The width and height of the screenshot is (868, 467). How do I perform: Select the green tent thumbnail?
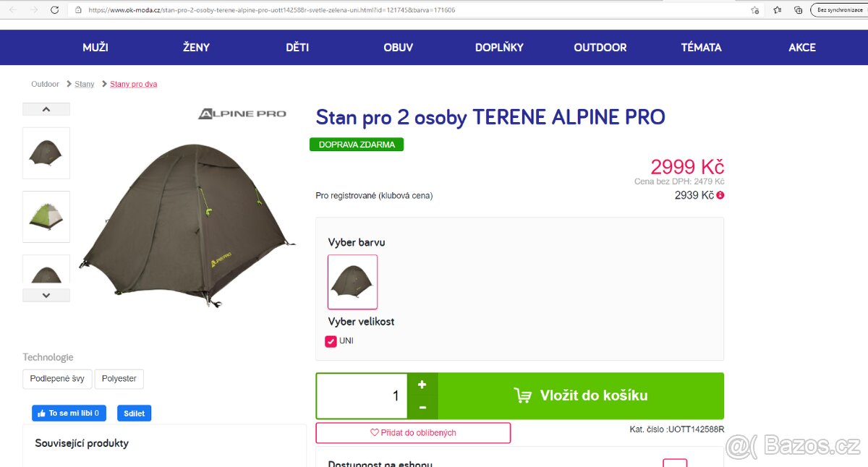click(46, 216)
